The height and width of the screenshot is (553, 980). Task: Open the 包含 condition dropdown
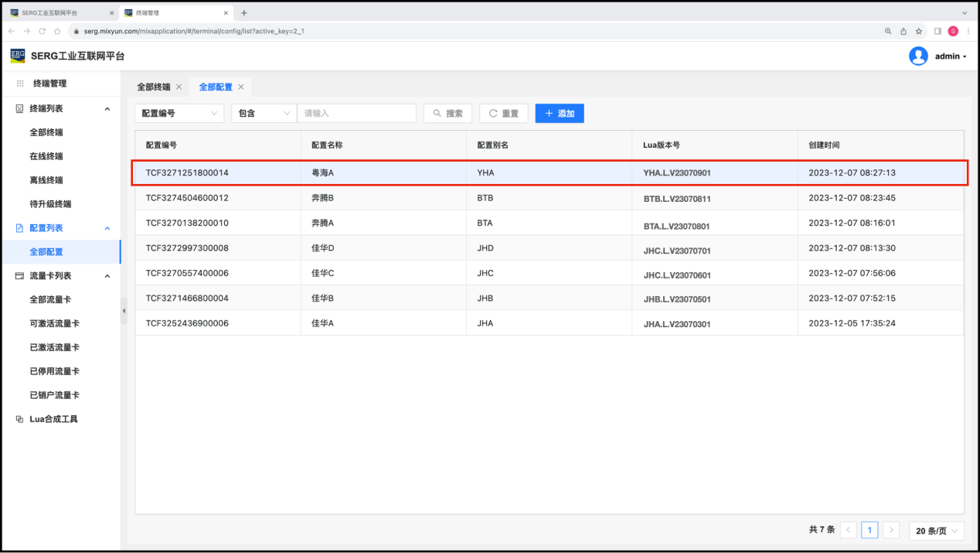(264, 113)
